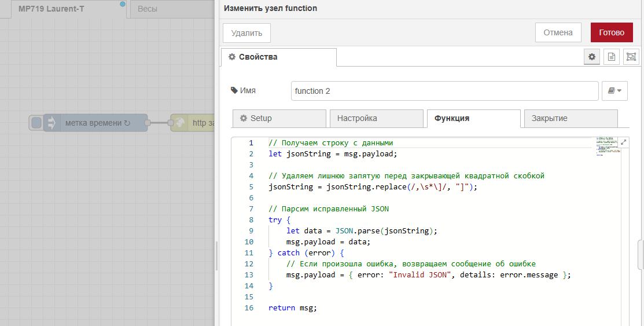Click the Отмена button
The height and width of the screenshot is (326, 644).
(558, 32)
